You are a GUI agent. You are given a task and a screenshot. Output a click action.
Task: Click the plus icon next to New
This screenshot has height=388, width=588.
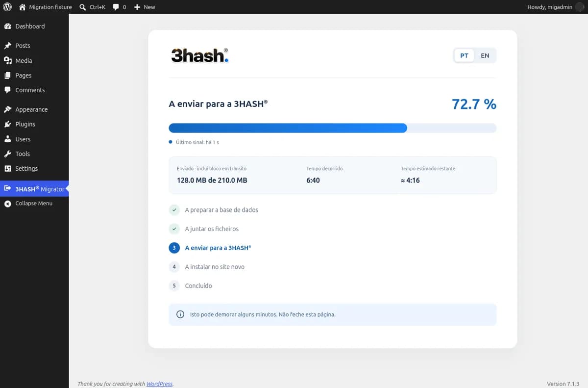[137, 7]
